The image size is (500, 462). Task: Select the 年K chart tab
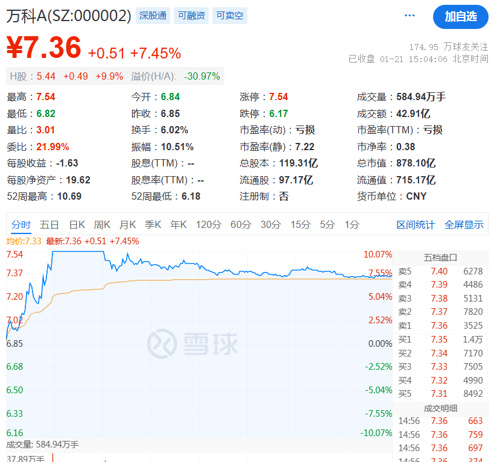click(178, 225)
